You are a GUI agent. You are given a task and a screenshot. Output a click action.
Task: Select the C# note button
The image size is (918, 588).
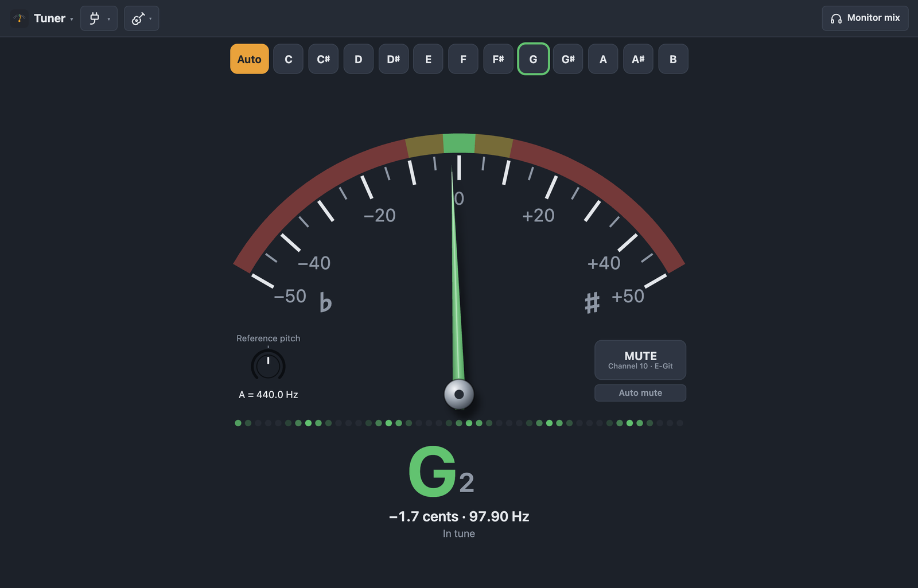pos(324,59)
